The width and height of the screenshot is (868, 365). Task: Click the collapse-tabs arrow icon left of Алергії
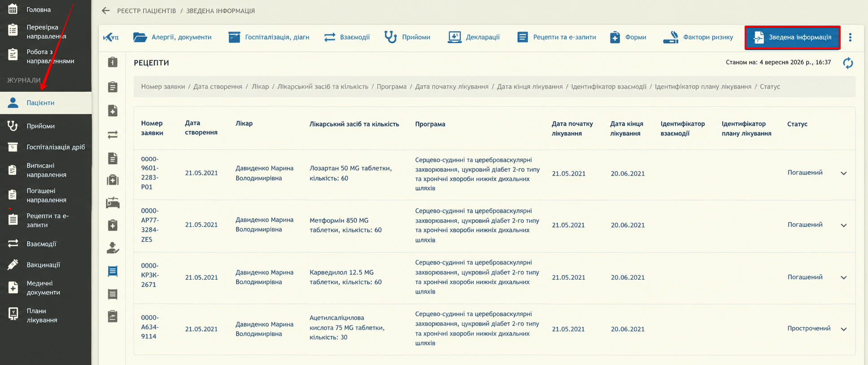(111, 37)
